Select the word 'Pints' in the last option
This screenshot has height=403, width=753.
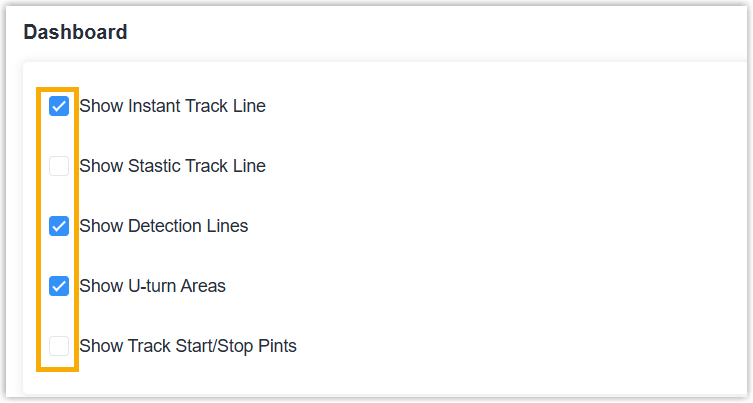point(278,346)
